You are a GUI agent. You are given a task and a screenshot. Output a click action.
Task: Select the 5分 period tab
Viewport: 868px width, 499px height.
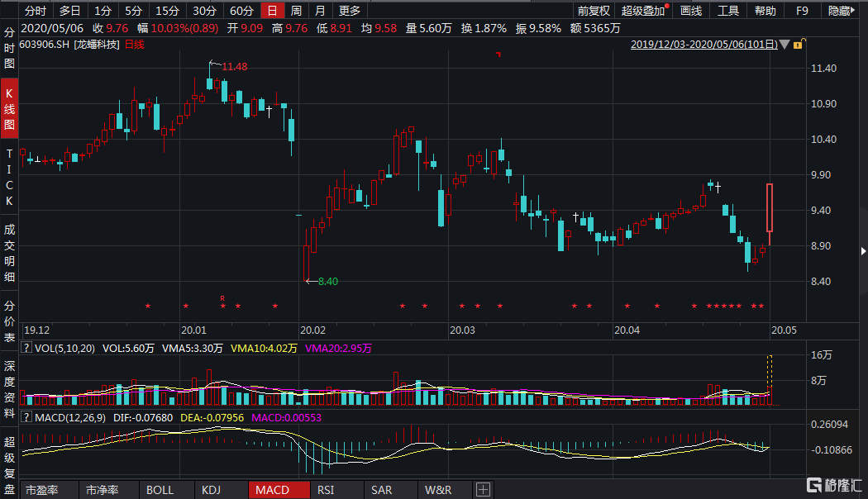pos(133,11)
